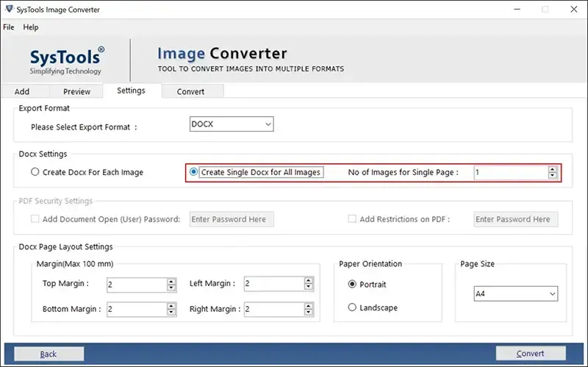Open the Export Format dropdown

pos(232,124)
